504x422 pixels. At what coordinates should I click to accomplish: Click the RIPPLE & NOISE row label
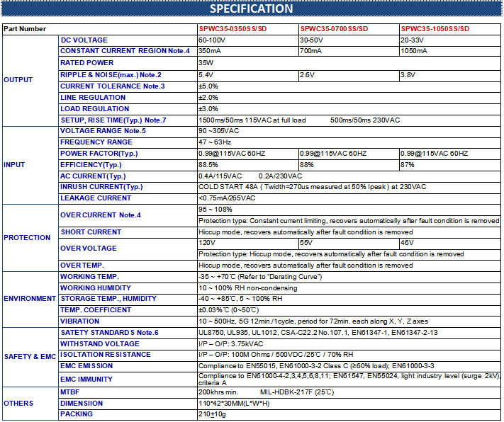pyautogui.click(x=111, y=74)
